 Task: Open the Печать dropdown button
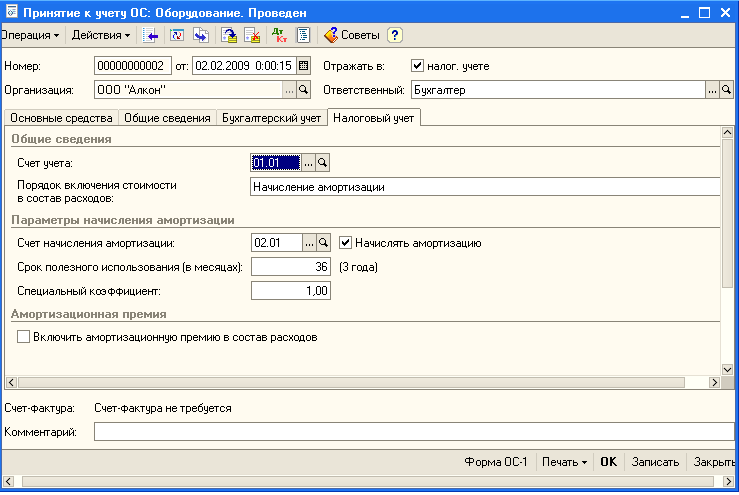(x=564, y=463)
